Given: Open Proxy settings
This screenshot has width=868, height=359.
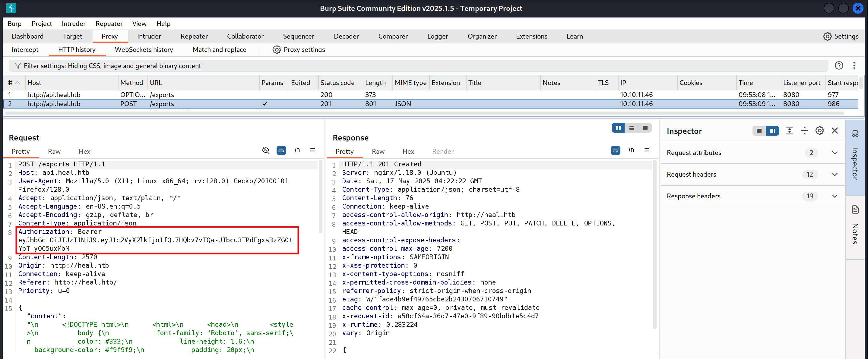Looking at the screenshot, I should [x=299, y=50].
